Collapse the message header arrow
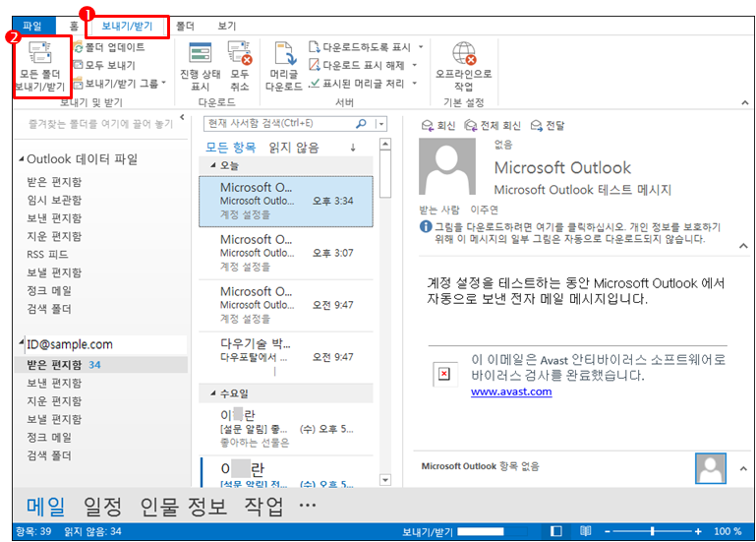 click(743, 246)
